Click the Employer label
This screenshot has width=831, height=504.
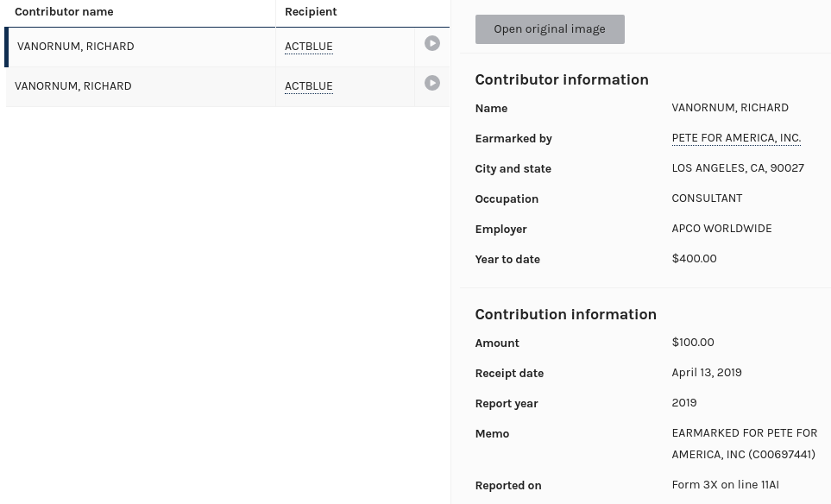(500, 230)
